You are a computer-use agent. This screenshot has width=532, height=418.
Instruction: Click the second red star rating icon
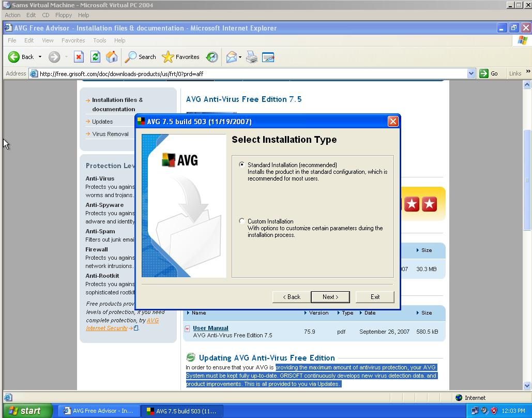(429, 204)
